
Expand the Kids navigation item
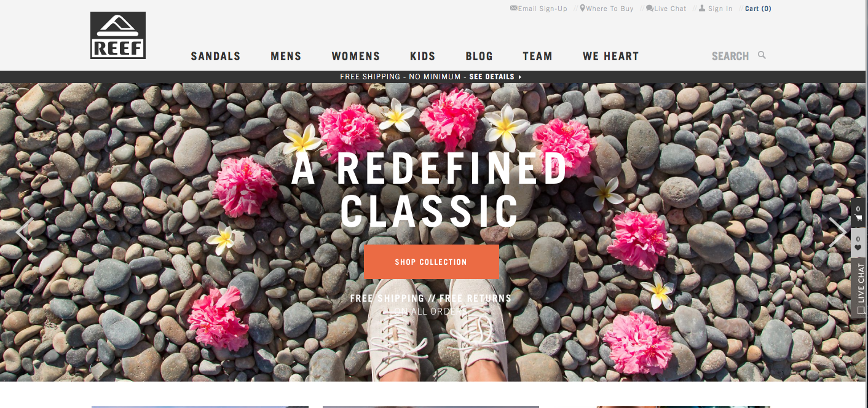(423, 56)
